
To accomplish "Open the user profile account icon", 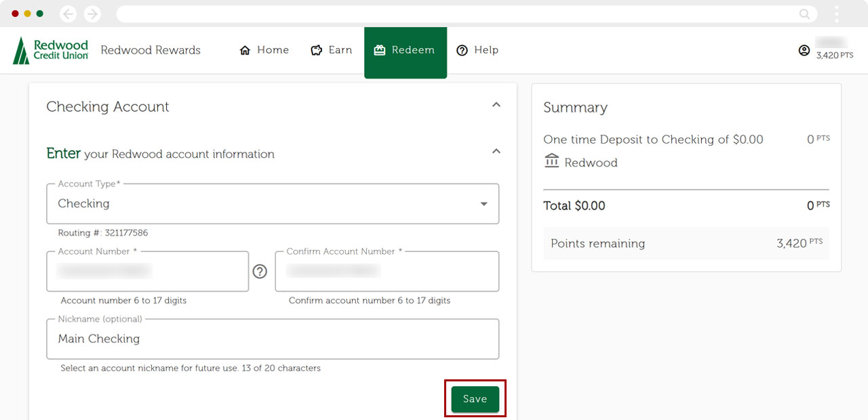I will (x=804, y=50).
